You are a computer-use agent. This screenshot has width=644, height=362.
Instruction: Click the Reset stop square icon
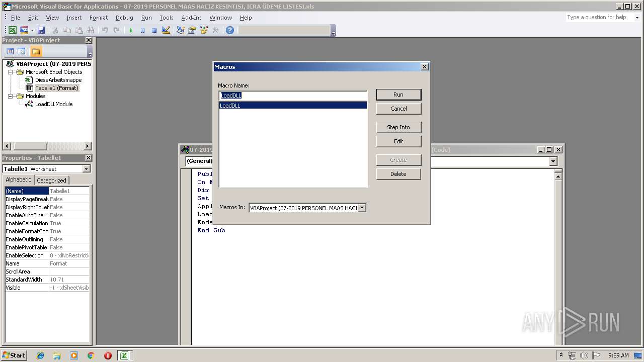tap(154, 30)
